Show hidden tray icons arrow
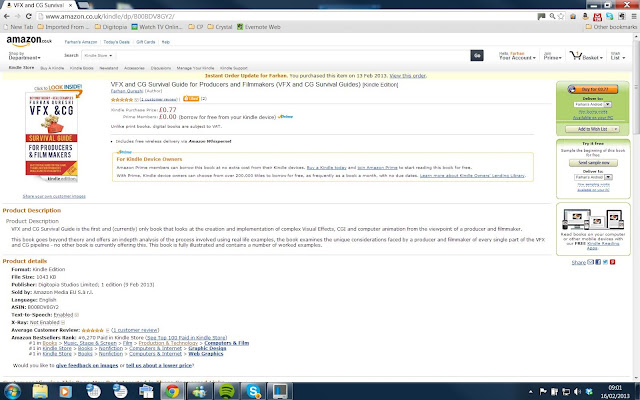 pyautogui.click(x=531, y=392)
